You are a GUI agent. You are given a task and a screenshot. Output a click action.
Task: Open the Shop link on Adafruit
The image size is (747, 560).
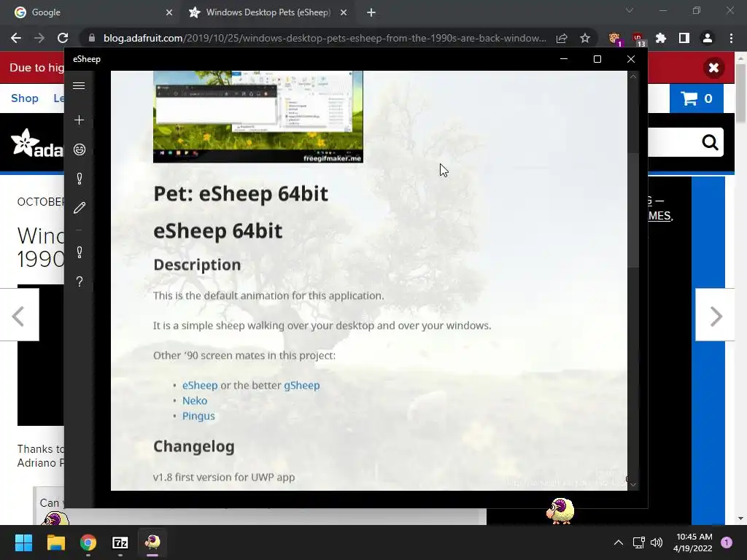pyautogui.click(x=25, y=98)
